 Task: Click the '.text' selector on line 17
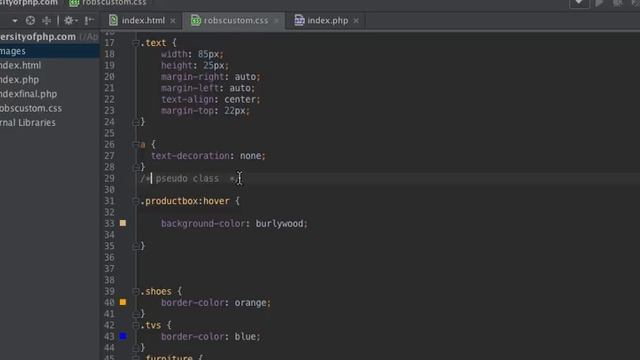(153, 43)
